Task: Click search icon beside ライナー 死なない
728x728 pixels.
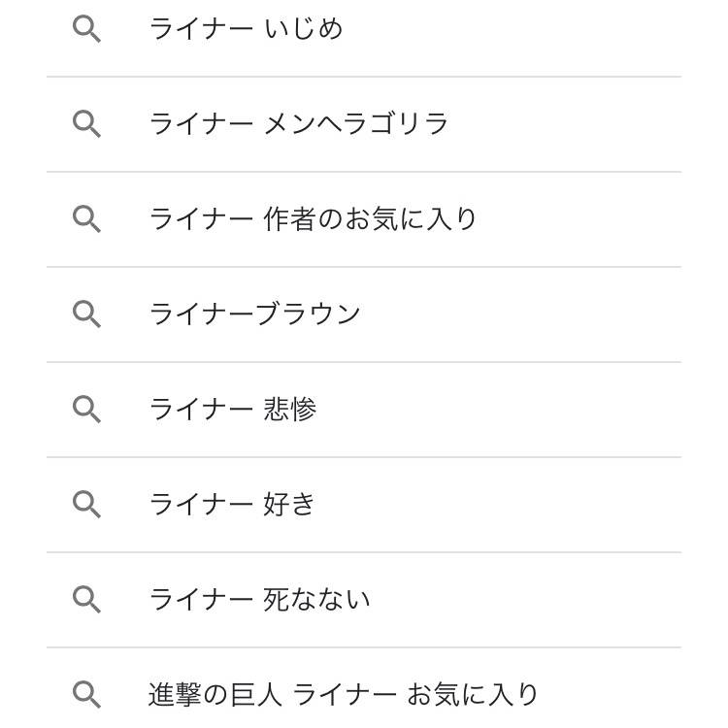Action: (x=86, y=600)
